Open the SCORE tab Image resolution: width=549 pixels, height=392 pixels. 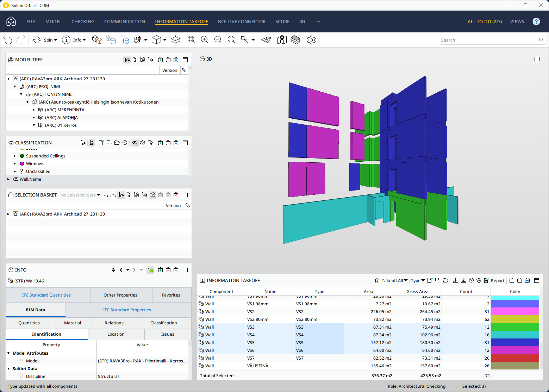coord(282,21)
